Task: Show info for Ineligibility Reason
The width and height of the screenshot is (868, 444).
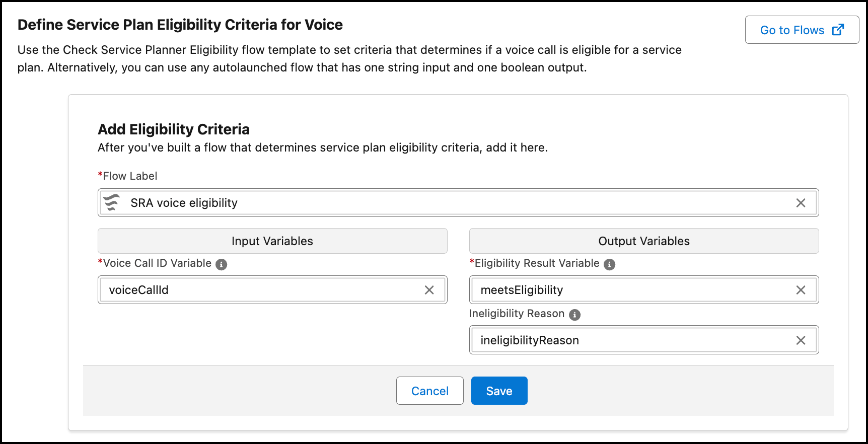Action: point(574,315)
